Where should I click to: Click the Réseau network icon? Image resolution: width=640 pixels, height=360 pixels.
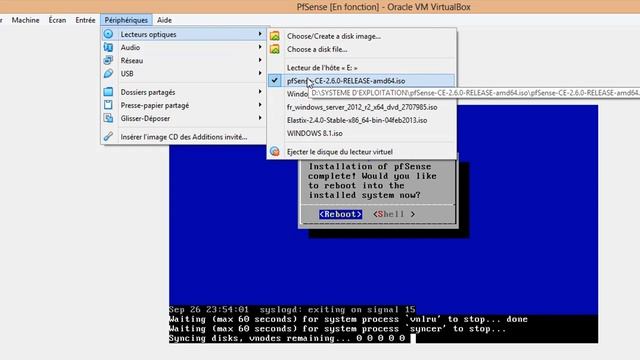pos(108,60)
